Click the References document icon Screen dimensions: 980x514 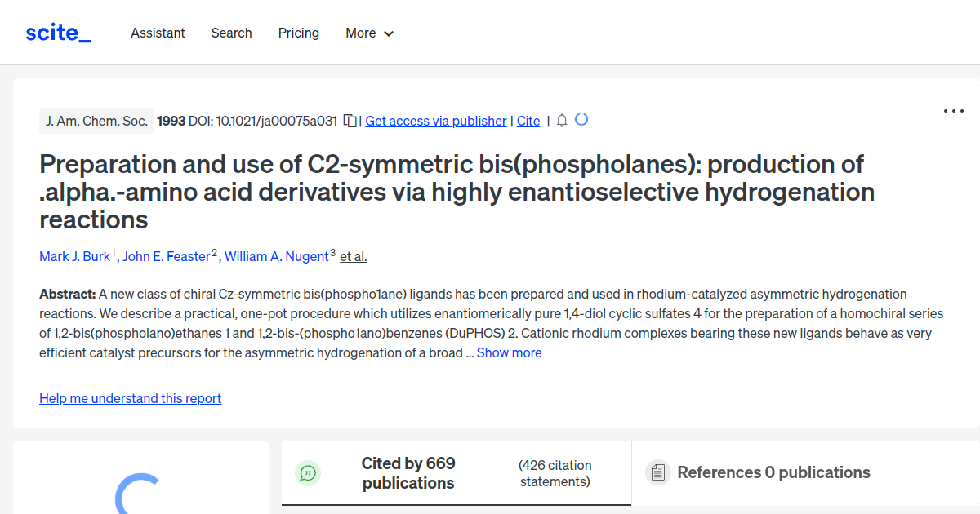[x=657, y=472]
